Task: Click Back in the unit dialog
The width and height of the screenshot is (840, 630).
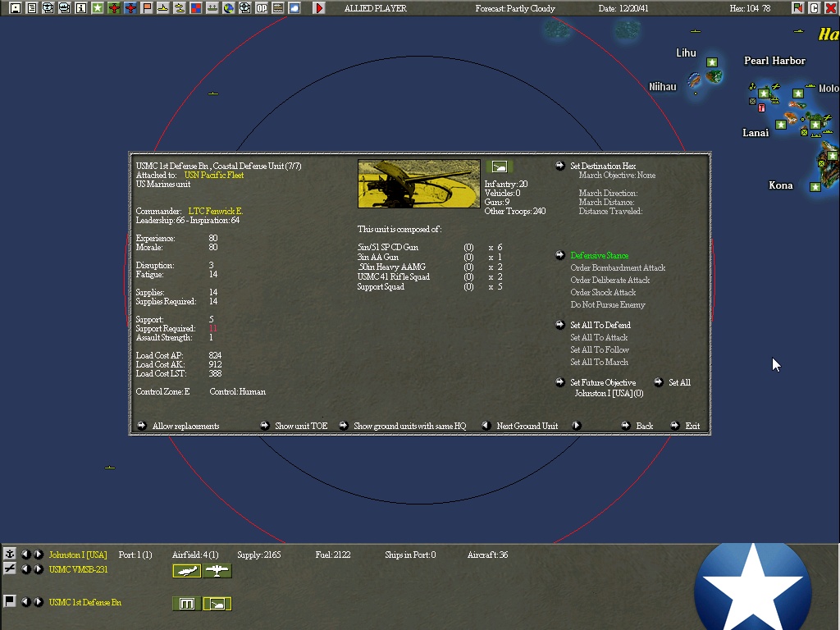Action: [645, 426]
